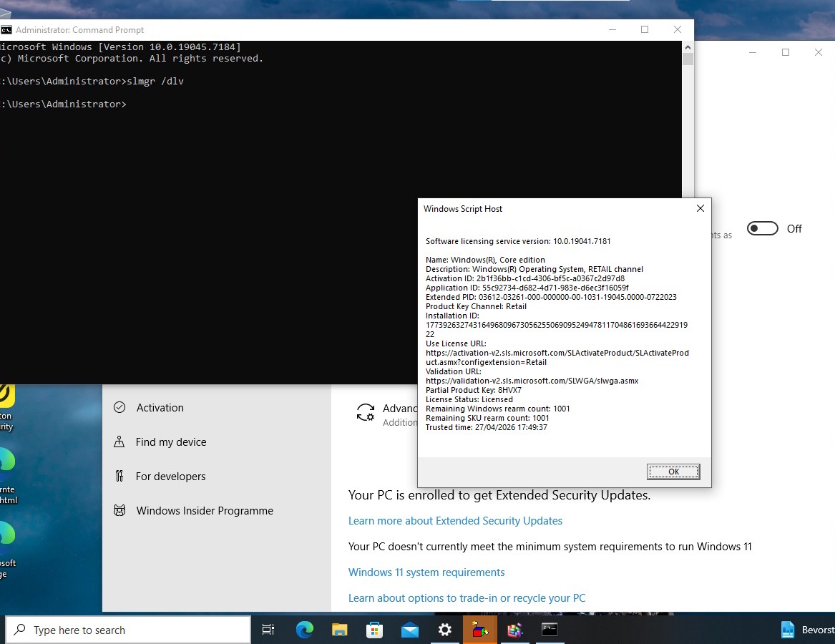Viewport: 835px width, 644px height.
Task: Close the Settings window
Action: point(819,52)
